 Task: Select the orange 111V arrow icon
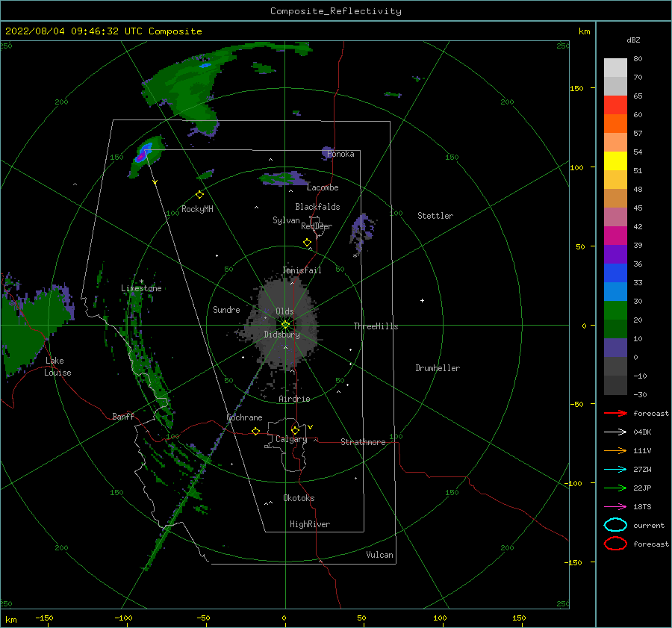pos(615,450)
